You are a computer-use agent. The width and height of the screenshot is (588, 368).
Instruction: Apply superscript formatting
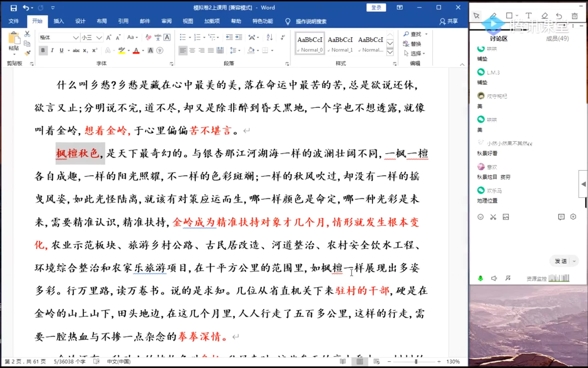[95, 51]
